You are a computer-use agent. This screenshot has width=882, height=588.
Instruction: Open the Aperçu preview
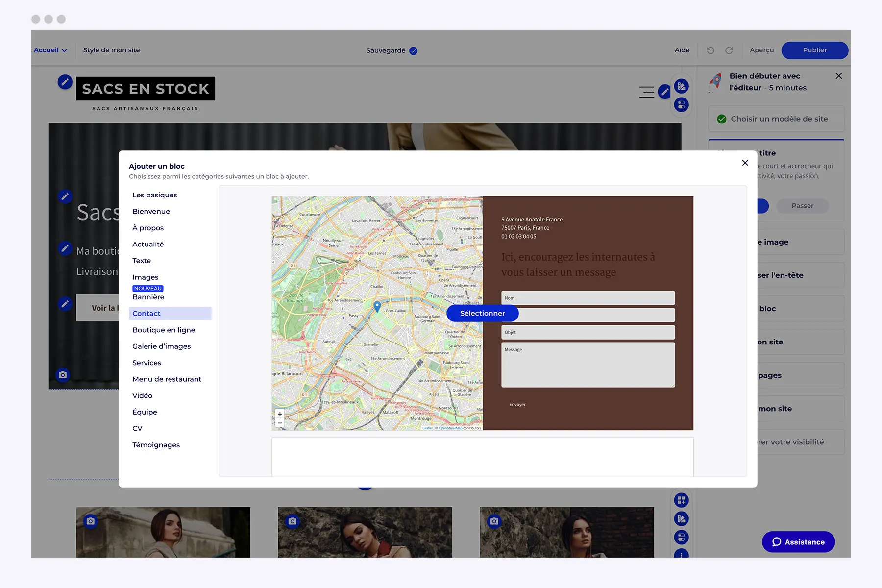tap(761, 50)
